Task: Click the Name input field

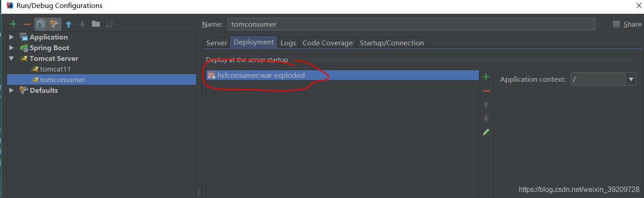Action: tap(411, 24)
